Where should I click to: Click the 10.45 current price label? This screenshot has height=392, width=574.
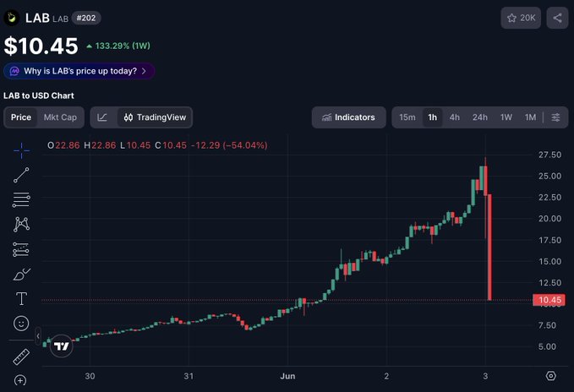pos(549,300)
